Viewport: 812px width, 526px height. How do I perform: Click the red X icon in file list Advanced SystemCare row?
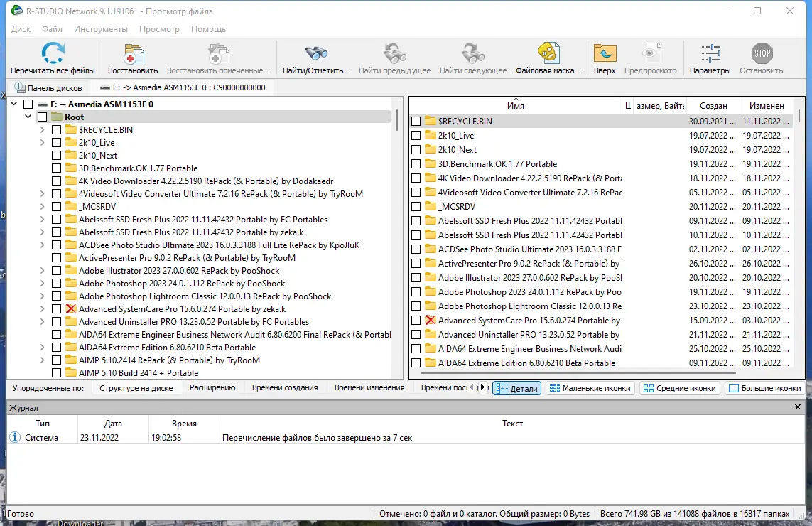tap(431, 321)
